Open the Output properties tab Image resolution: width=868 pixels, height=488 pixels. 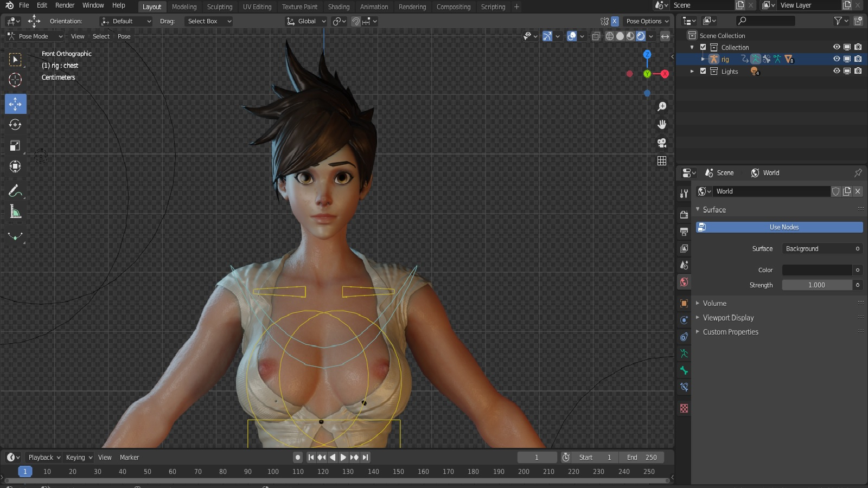pyautogui.click(x=684, y=232)
